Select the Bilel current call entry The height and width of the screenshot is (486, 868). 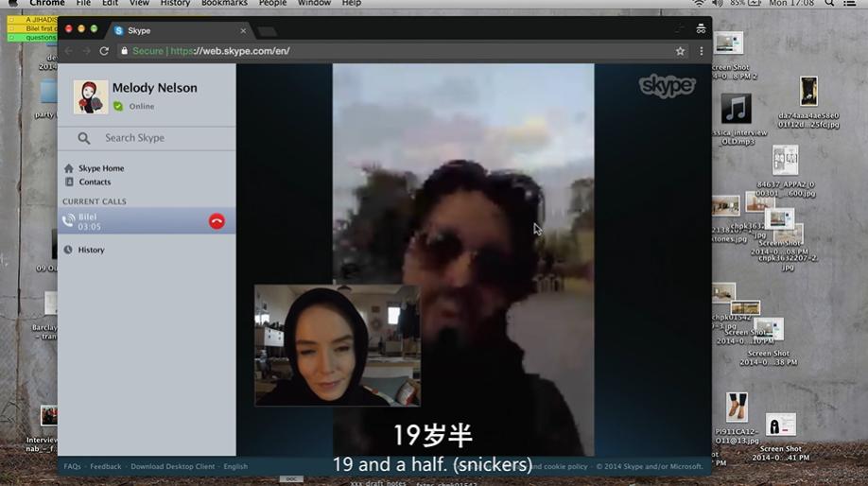147,221
